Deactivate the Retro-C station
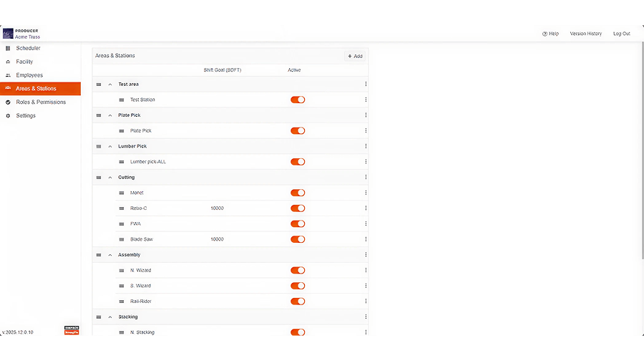This screenshot has height=361, width=644. (x=298, y=208)
